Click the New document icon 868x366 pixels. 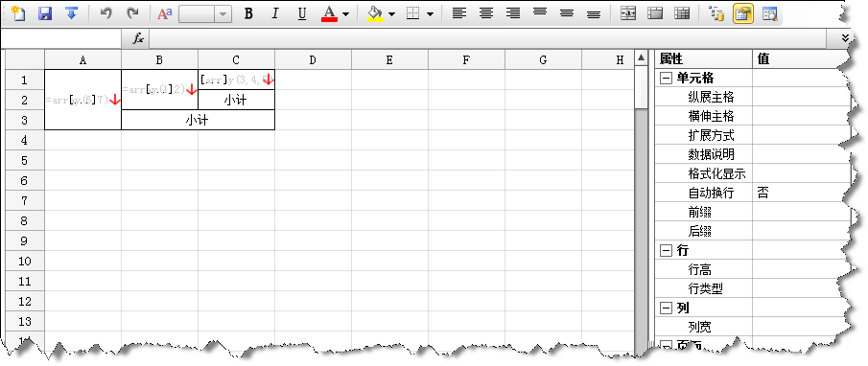click(x=18, y=13)
